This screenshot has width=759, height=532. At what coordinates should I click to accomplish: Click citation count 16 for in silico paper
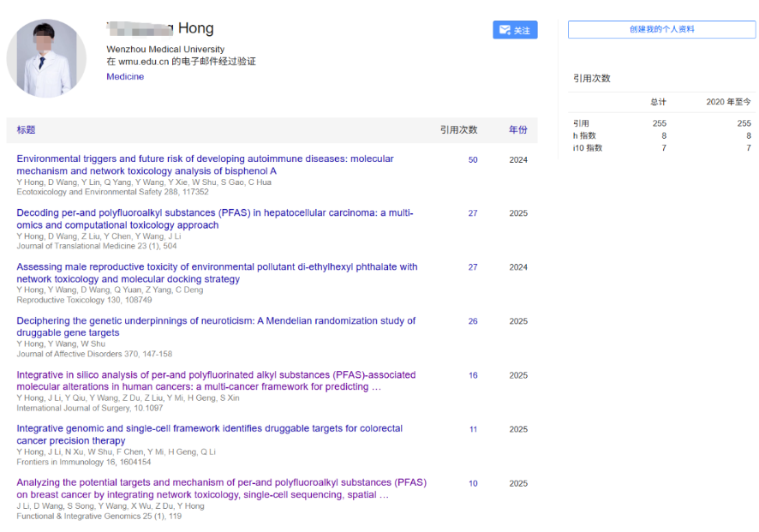473,375
